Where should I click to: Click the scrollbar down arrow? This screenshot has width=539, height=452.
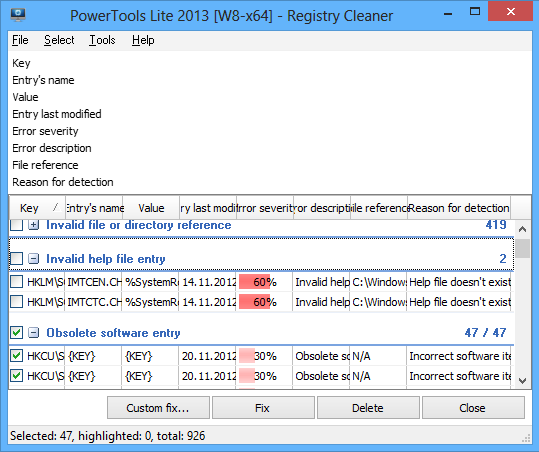coord(522,381)
